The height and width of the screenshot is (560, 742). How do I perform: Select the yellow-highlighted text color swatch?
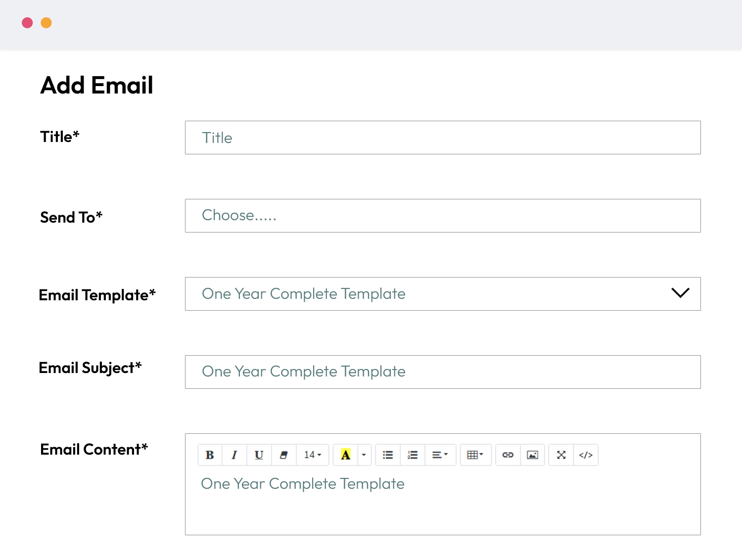[x=346, y=455]
